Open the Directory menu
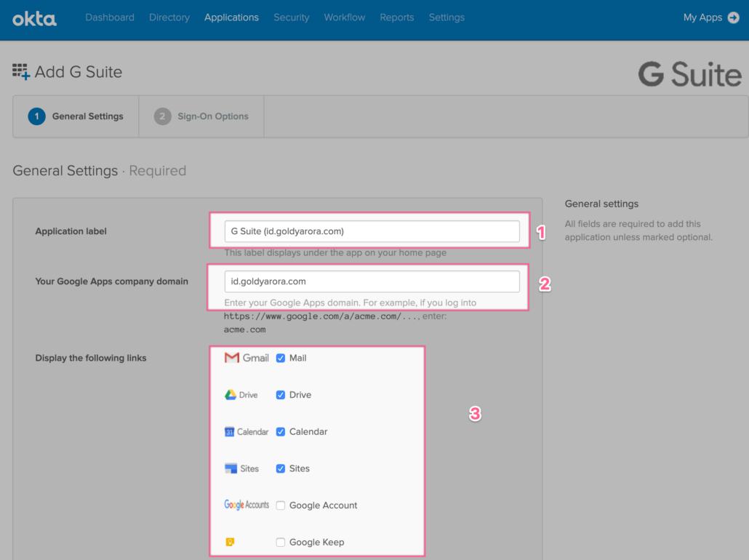Viewport: 749px width, 560px height. tap(169, 17)
